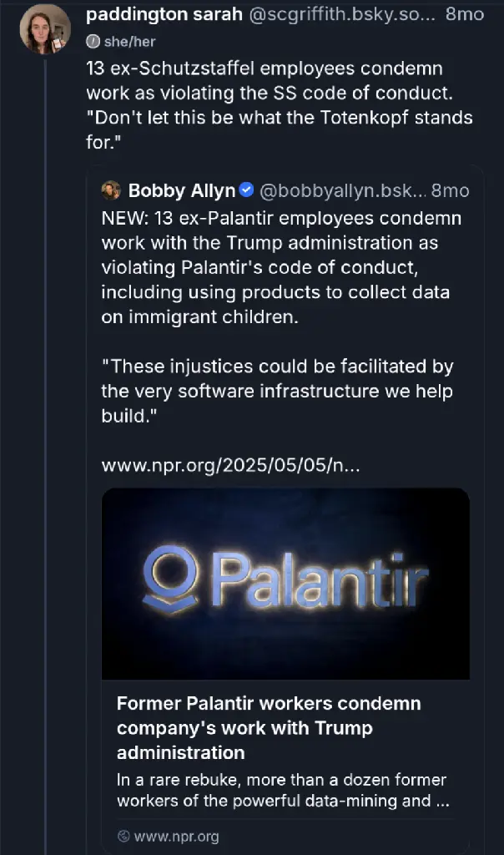Click the she/her pronoun label
The height and width of the screenshot is (855, 504).
click(x=129, y=42)
